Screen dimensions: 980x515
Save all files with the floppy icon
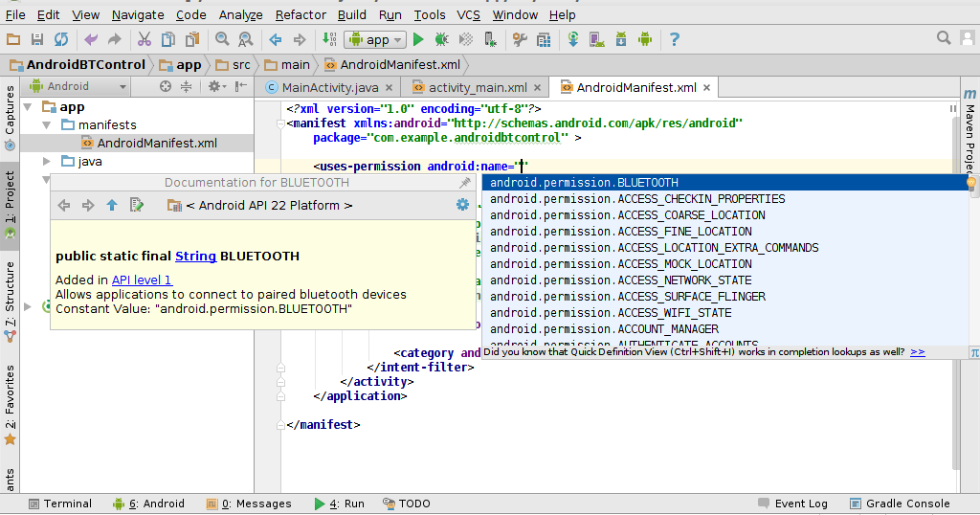coord(37,40)
